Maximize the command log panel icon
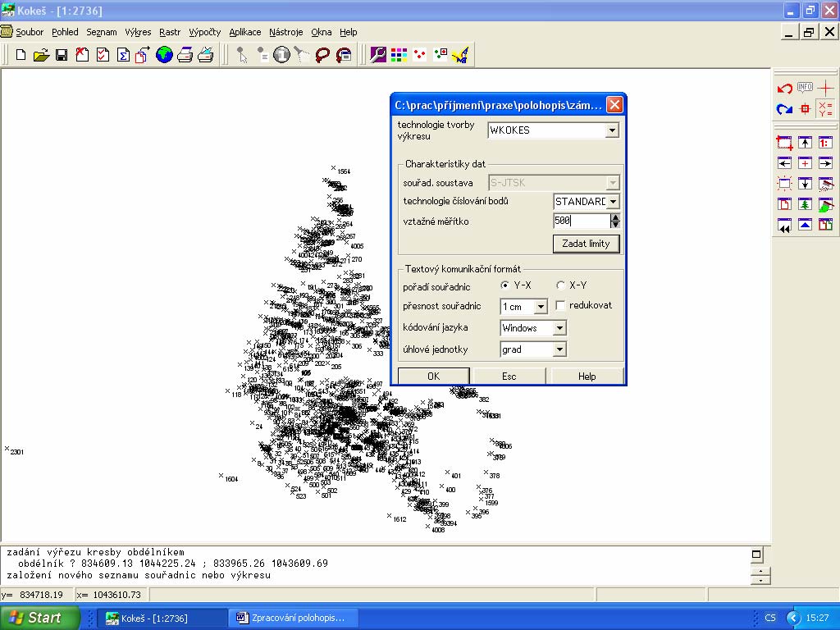Viewport: 840px width, 630px height. (x=756, y=555)
